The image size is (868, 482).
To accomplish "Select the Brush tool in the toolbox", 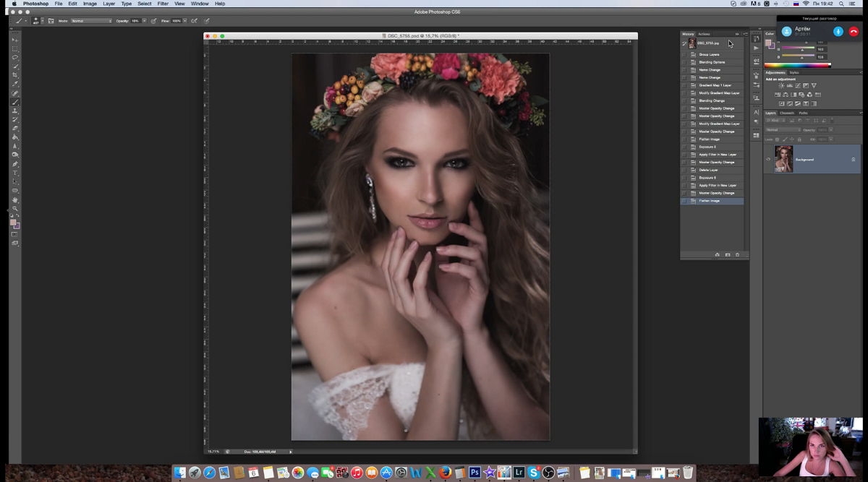I will pos(14,102).
